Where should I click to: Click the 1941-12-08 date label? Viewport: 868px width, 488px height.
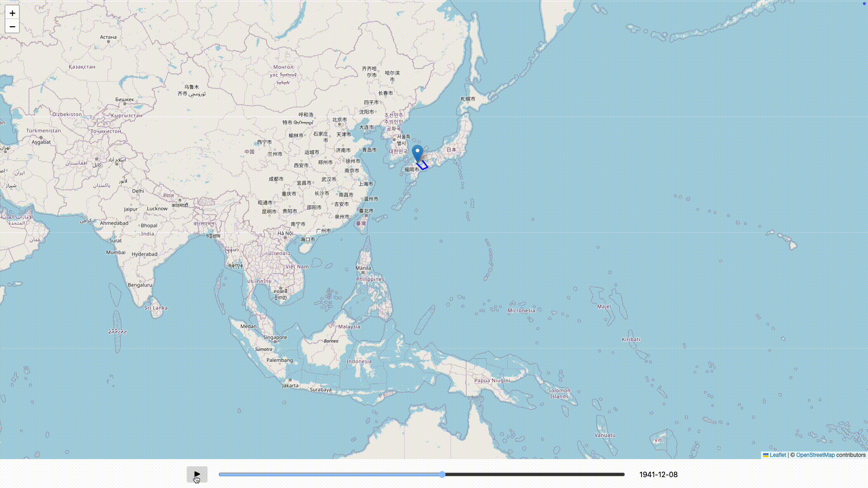[x=658, y=474]
